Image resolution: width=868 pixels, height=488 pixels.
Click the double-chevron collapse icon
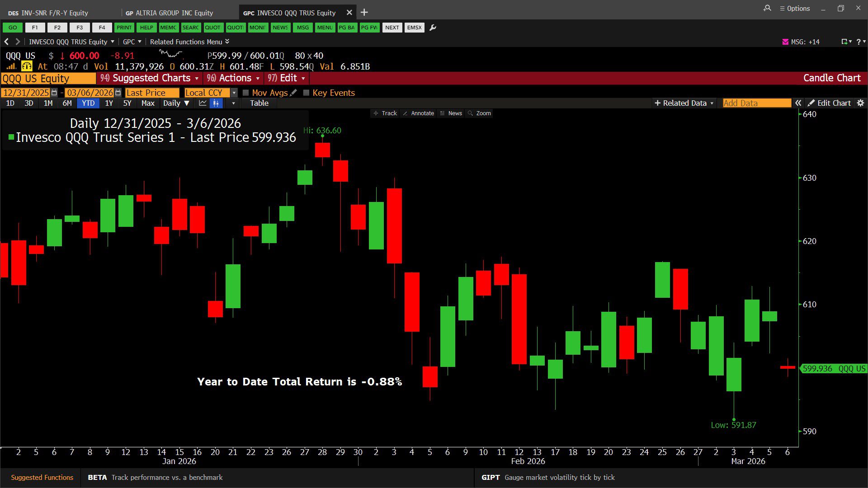(x=798, y=103)
